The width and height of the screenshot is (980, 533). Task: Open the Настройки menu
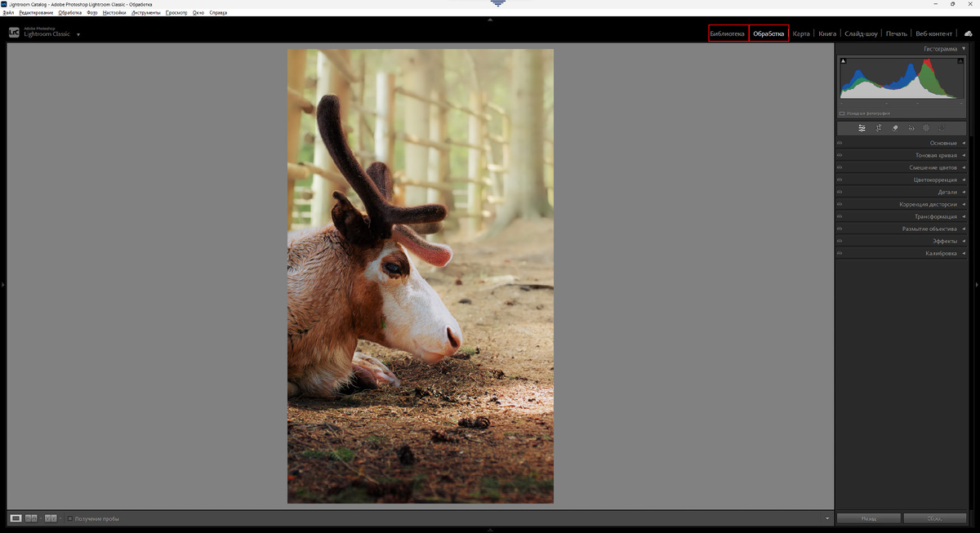(x=114, y=13)
